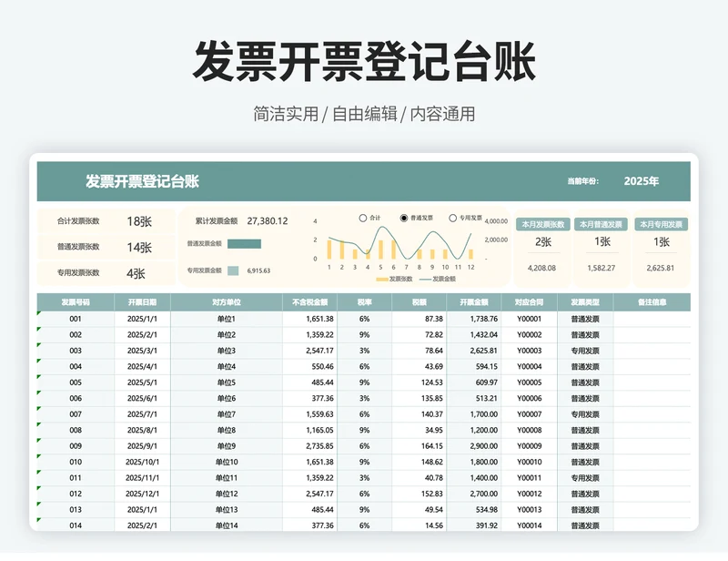Click contract number Y00008
728x561 pixels.
[530, 430]
